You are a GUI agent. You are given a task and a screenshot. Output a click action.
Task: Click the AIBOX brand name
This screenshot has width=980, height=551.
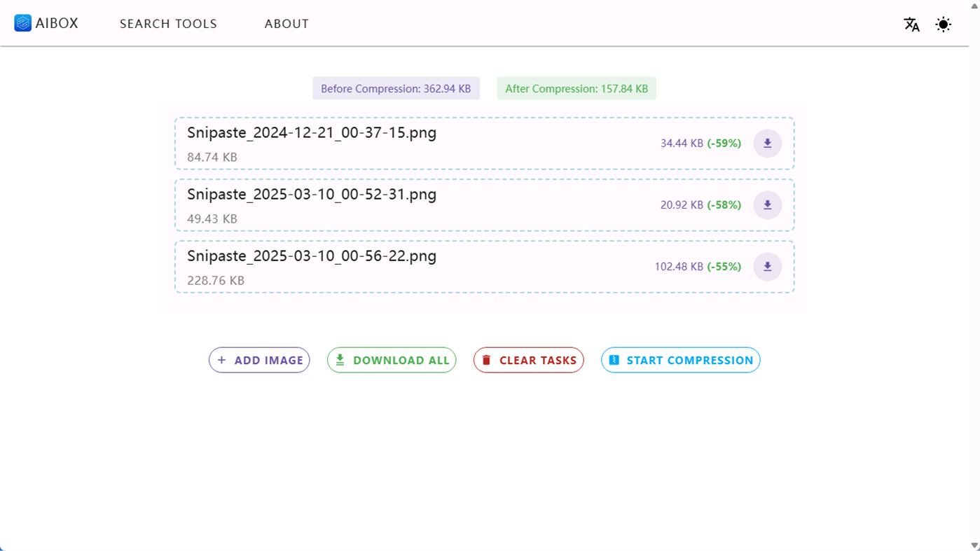(57, 23)
